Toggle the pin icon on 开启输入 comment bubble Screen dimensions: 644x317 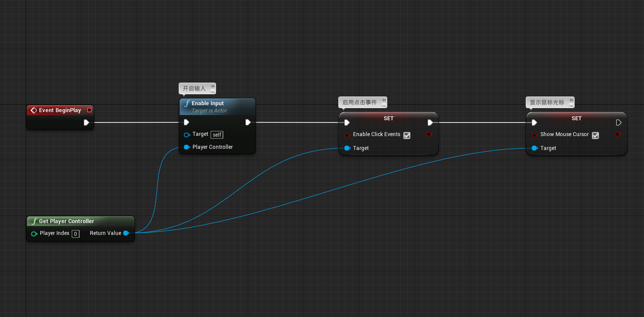213,86
